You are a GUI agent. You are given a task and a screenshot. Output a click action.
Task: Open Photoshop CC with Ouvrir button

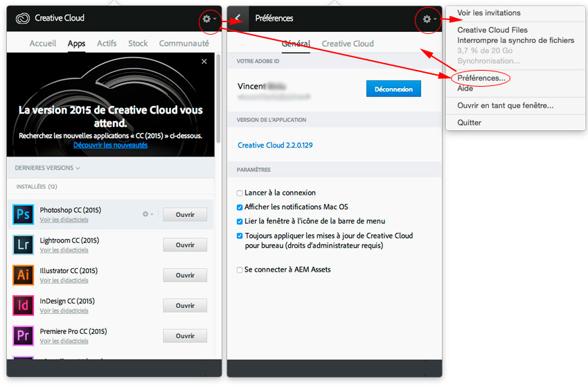pyautogui.click(x=185, y=215)
